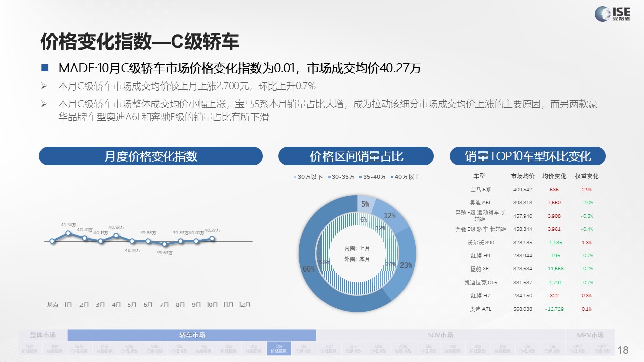Select the highlighted C级 价格指数 tab
The image size is (644, 362).
pyautogui.click(x=279, y=348)
